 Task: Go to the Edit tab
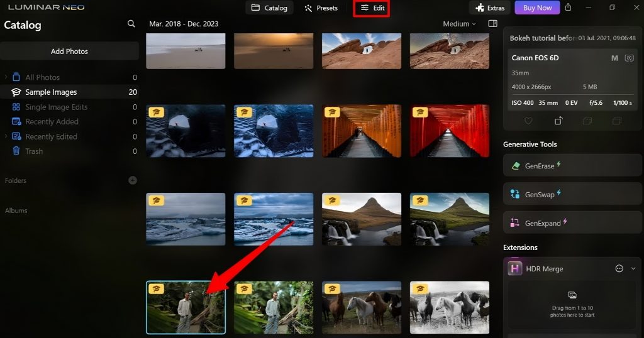[x=372, y=8]
